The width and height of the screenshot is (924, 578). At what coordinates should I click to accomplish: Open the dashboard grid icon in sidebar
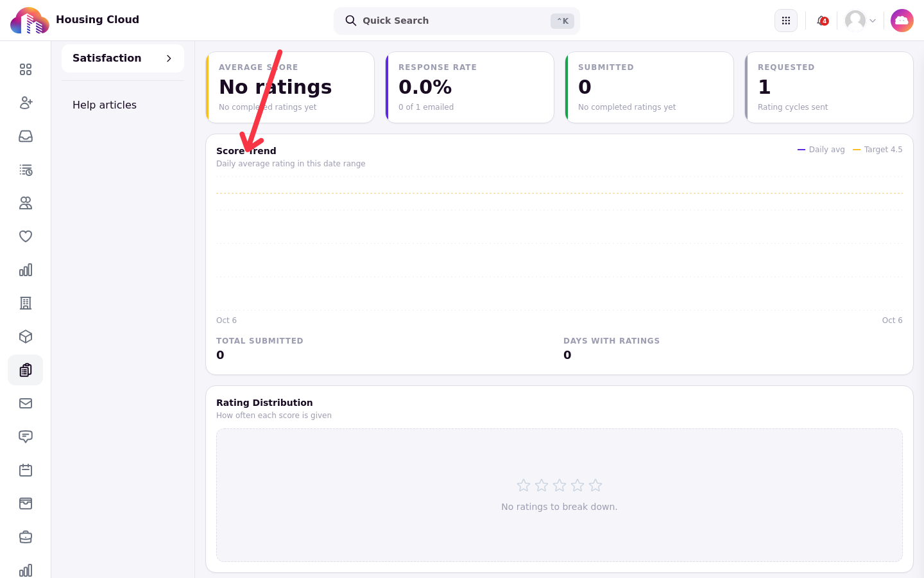click(x=26, y=69)
